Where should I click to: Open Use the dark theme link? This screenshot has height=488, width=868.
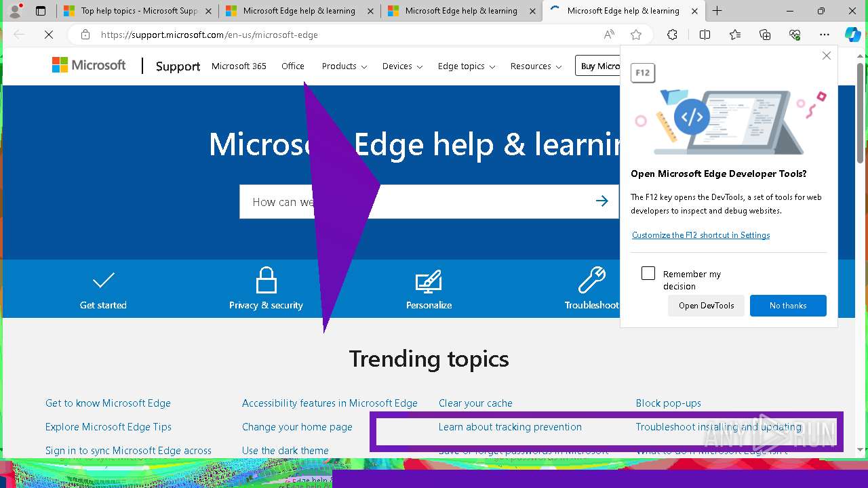(285, 451)
